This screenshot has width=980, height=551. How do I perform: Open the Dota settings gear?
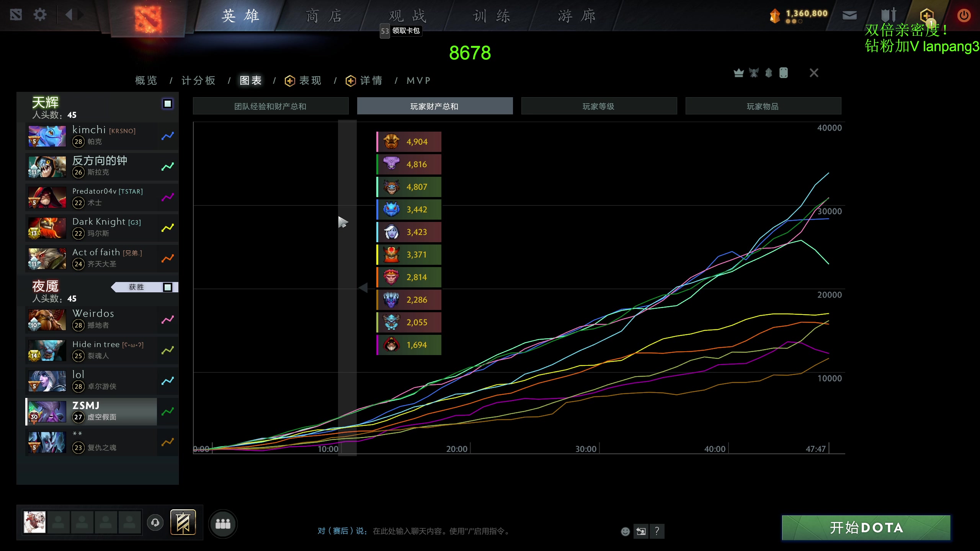[40, 15]
